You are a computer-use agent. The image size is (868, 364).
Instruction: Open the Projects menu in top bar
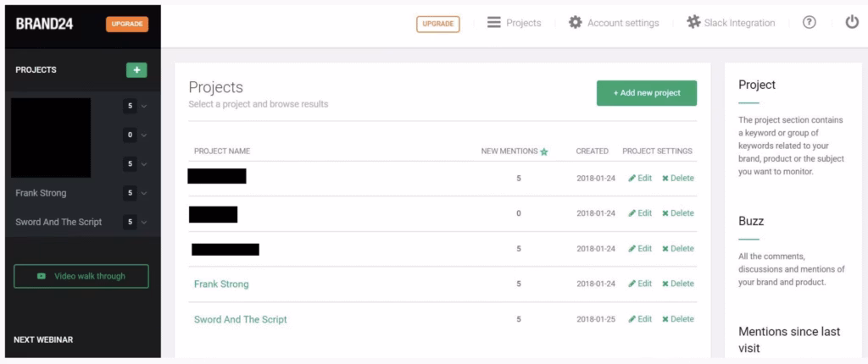pos(514,23)
